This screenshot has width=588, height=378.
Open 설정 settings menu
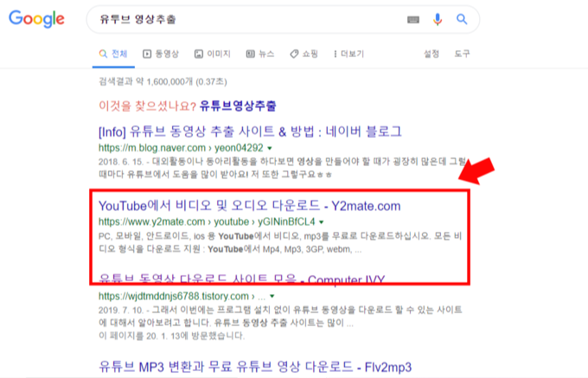(x=431, y=54)
